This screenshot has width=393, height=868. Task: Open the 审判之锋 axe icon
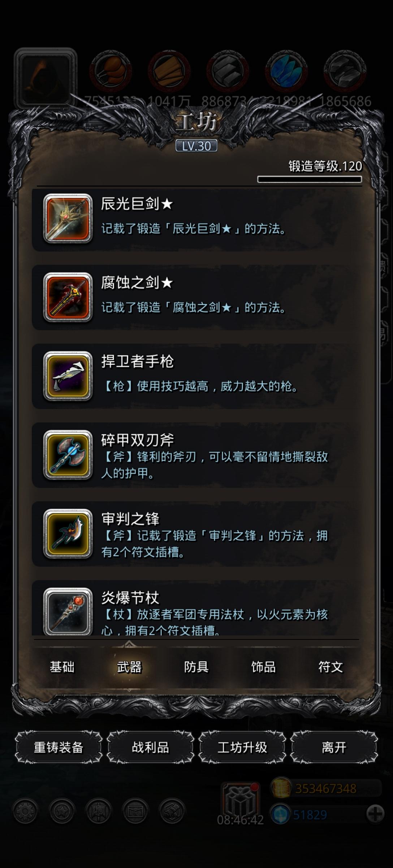68,534
